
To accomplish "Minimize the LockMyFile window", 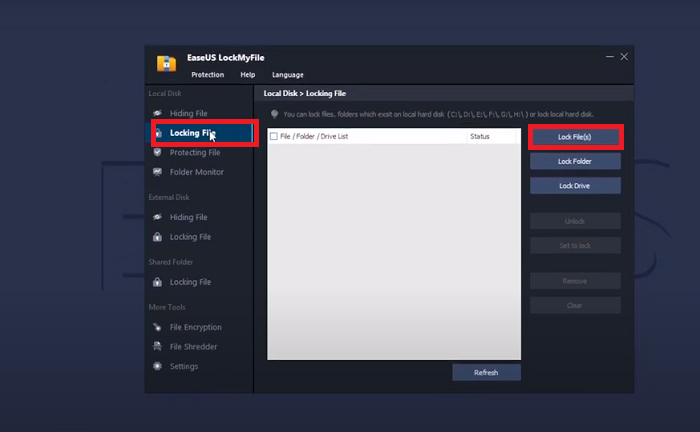I will pyautogui.click(x=609, y=57).
